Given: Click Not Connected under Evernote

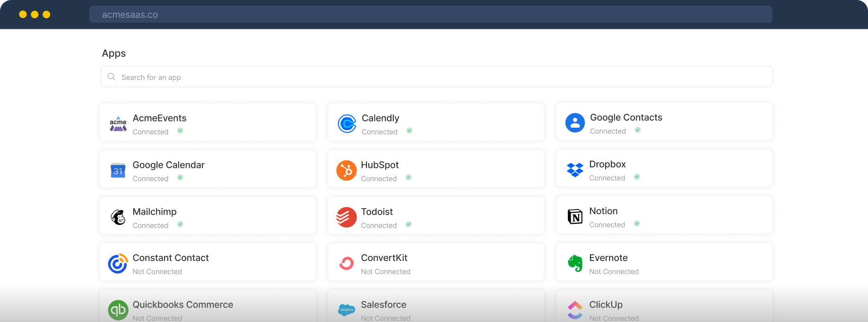Looking at the screenshot, I should click(x=614, y=271).
